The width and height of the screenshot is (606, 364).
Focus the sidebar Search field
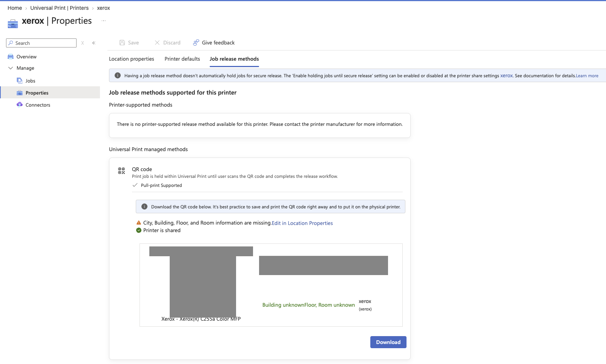click(x=41, y=43)
